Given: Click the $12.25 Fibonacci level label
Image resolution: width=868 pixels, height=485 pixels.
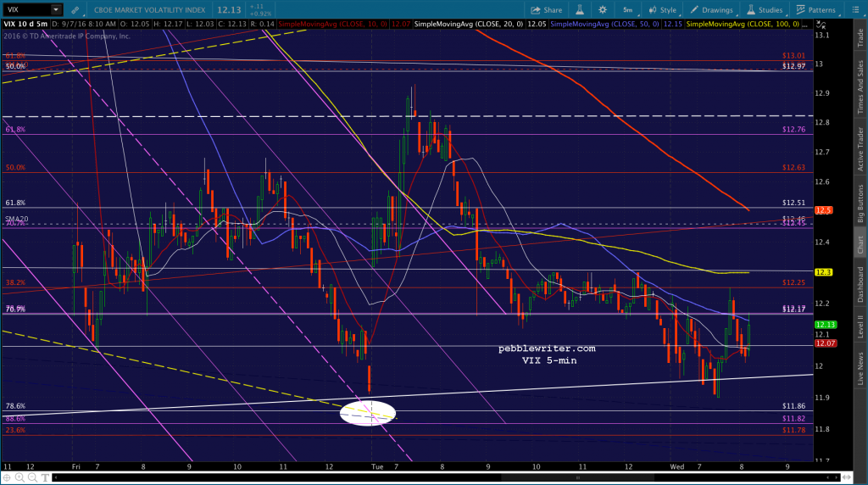Looking at the screenshot, I should coord(793,283).
